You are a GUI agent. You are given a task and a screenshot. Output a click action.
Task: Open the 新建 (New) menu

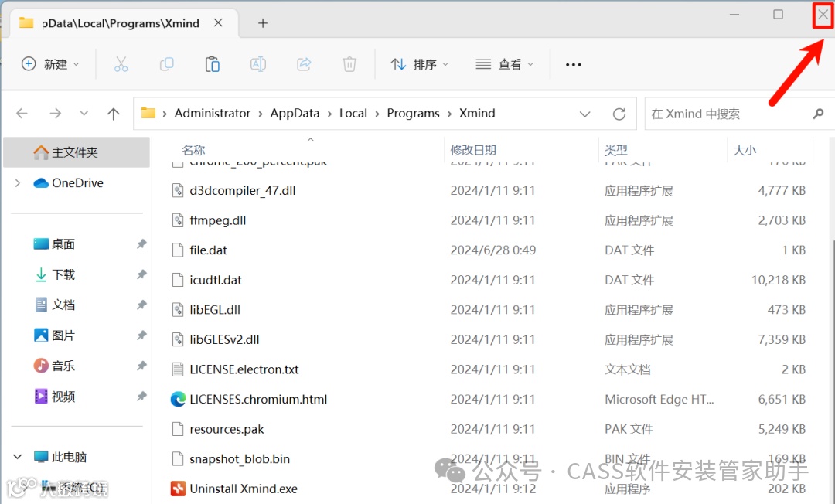point(50,64)
